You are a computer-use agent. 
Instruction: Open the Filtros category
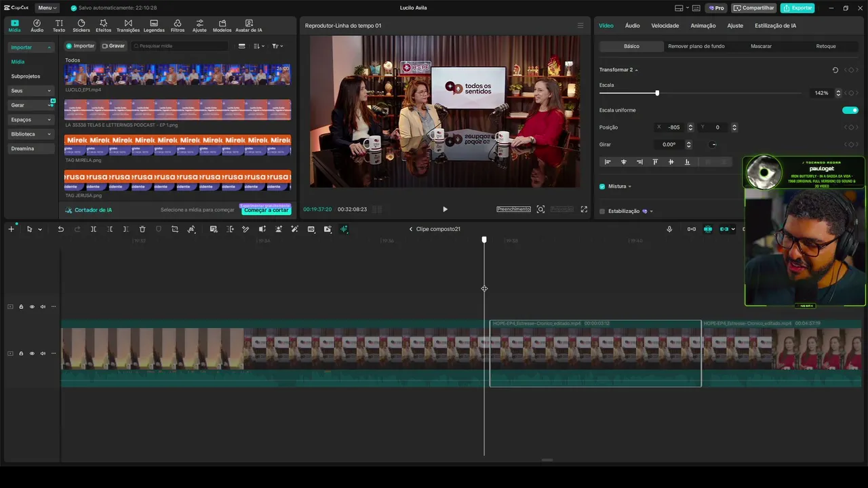(178, 26)
